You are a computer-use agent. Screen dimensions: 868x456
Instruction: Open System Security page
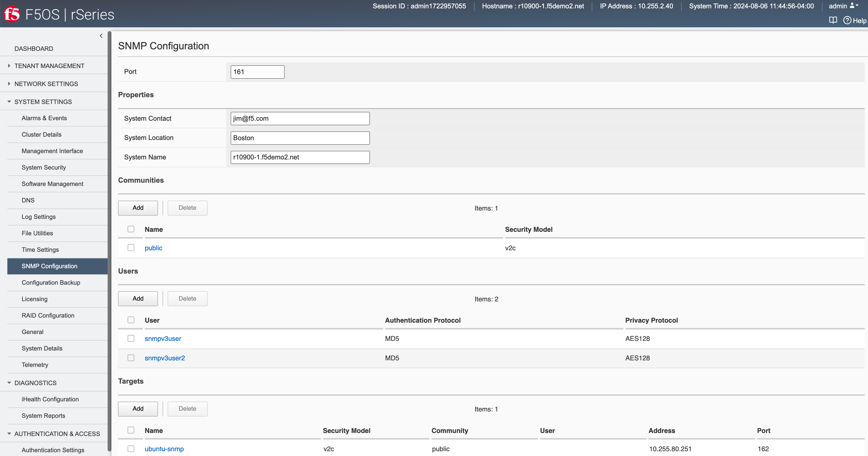point(44,168)
